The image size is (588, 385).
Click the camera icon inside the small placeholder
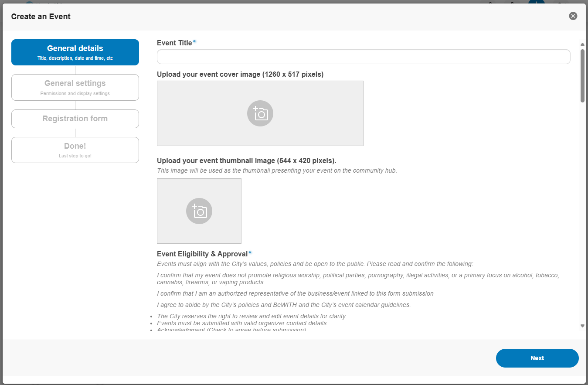point(199,211)
